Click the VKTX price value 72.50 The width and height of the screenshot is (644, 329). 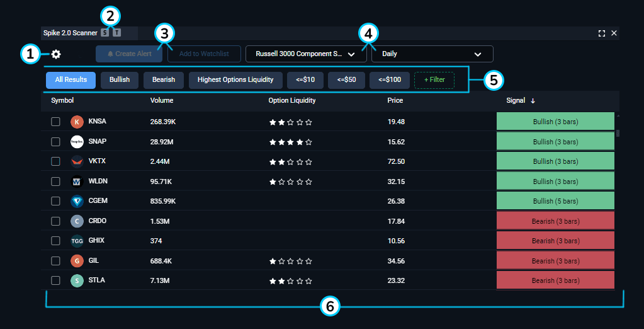pyautogui.click(x=396, y=161)
